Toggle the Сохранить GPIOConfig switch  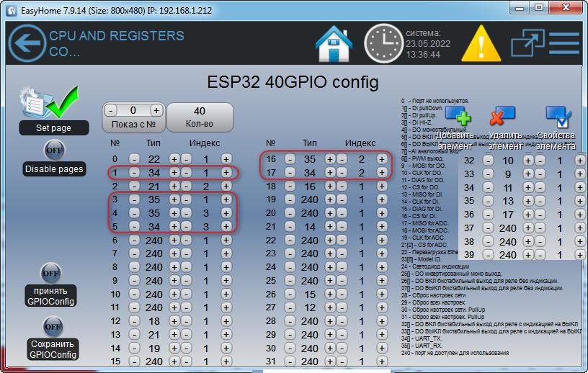[53, 327]
